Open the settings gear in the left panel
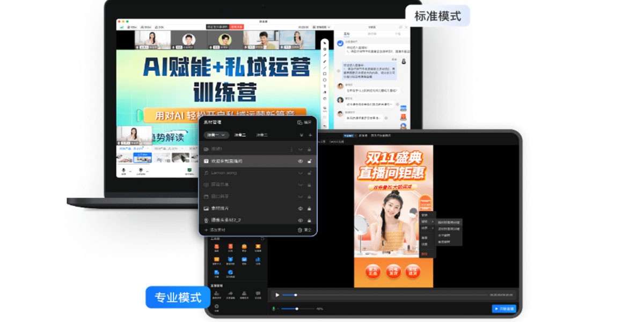 [217, 307]
